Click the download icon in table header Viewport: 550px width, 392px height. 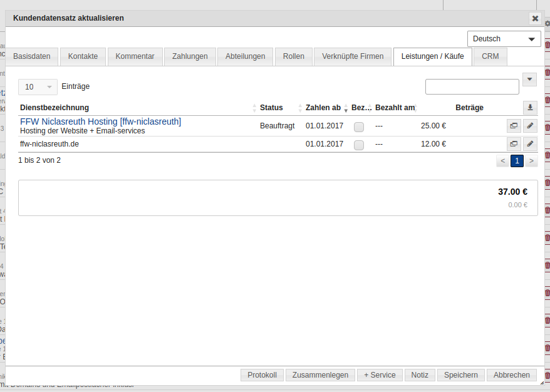(x=530, y=108)
